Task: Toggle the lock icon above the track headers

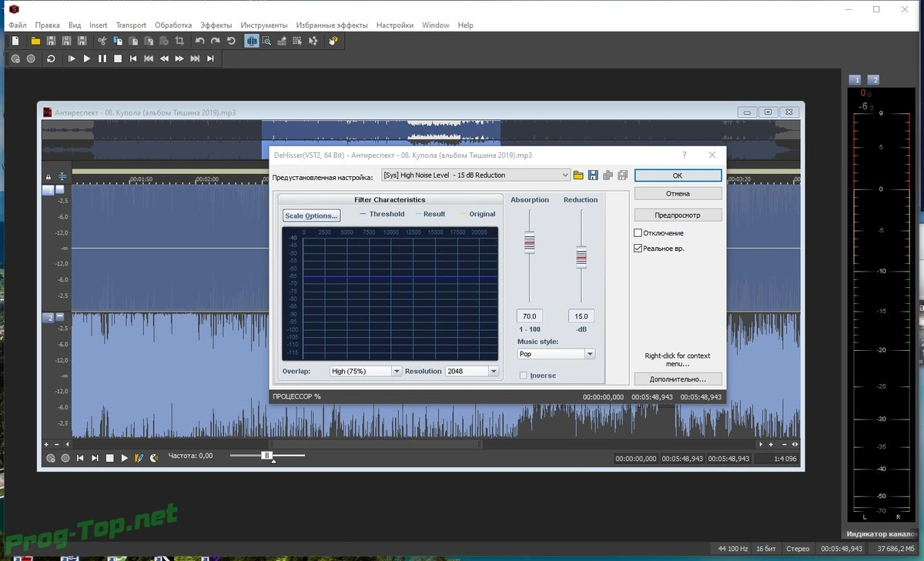Action: tap(49, 176)
